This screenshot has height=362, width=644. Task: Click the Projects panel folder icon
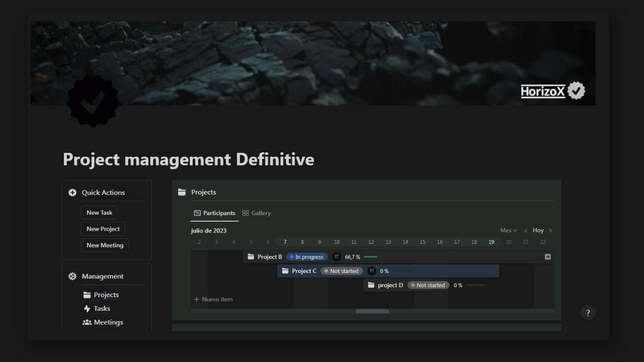click(x=182, y=192)
